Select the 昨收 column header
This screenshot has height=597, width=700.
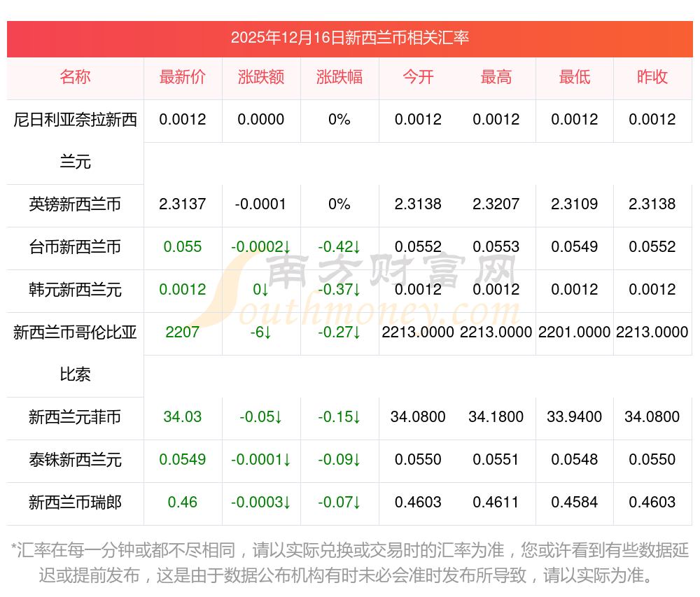652,77
